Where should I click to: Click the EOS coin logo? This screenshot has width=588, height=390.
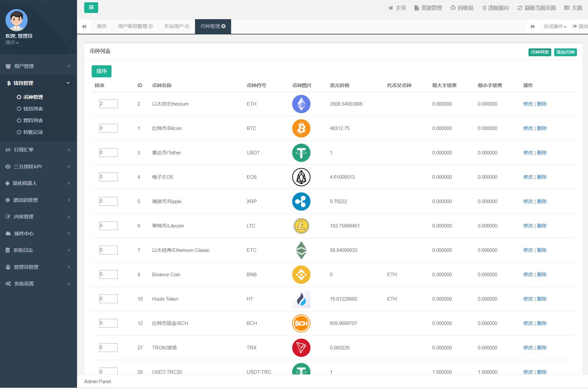pyautogui.click(x=301, y=177)
